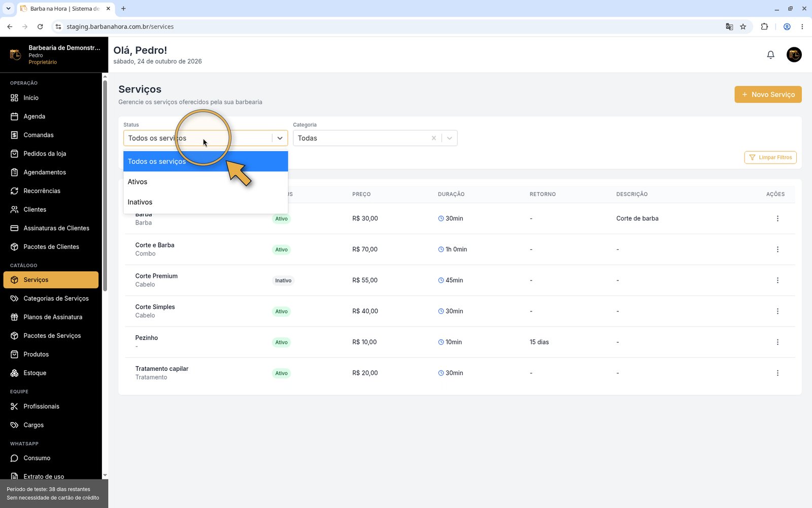Screen dimensions: 812x508
Task: Open Agenda from the sidebar
Action: (51, 116)
